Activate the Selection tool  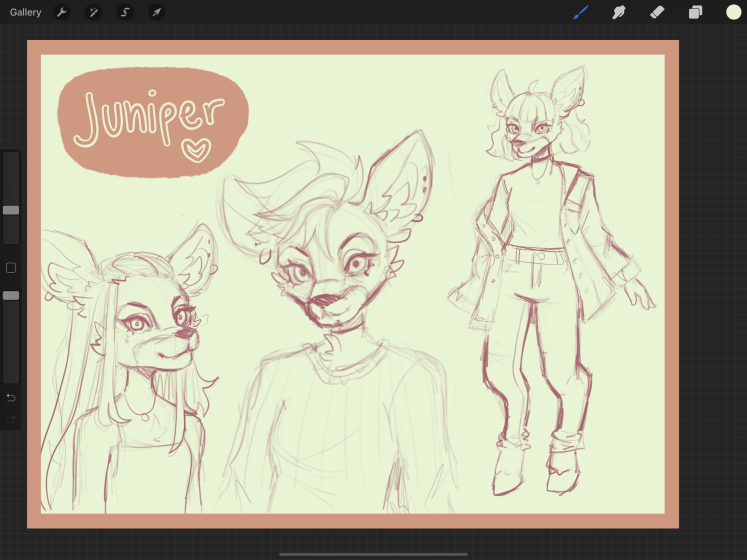[125, 12]
